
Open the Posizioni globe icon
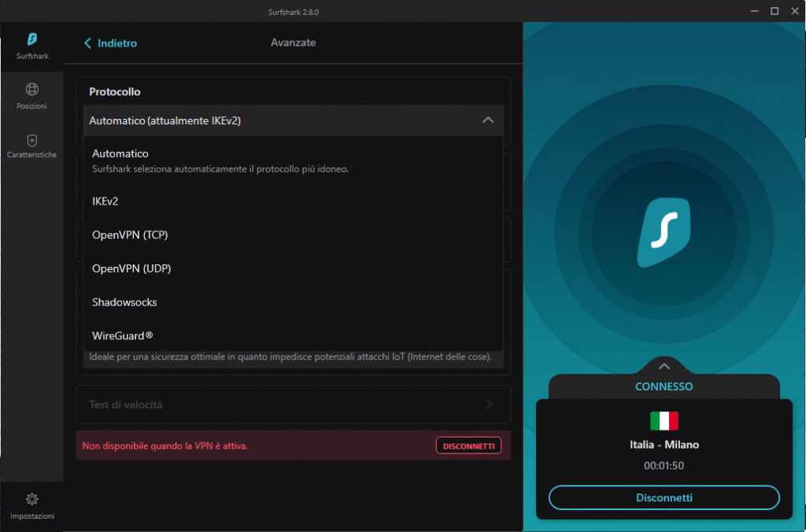click(x=31, y=90)
